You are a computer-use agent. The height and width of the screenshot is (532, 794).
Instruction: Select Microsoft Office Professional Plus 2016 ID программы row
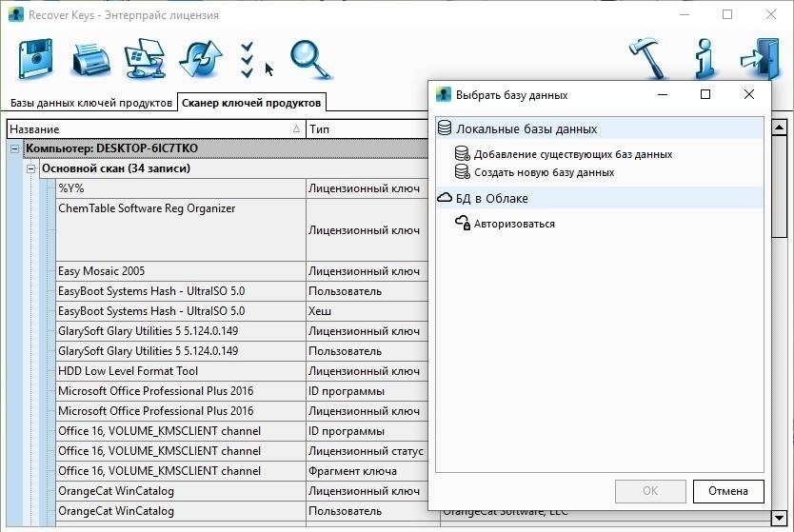[x=241, y=391]
